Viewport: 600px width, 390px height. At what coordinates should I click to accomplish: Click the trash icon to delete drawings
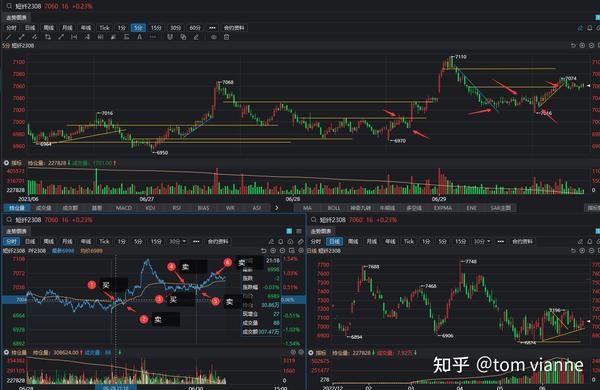(x=227, y=37)
